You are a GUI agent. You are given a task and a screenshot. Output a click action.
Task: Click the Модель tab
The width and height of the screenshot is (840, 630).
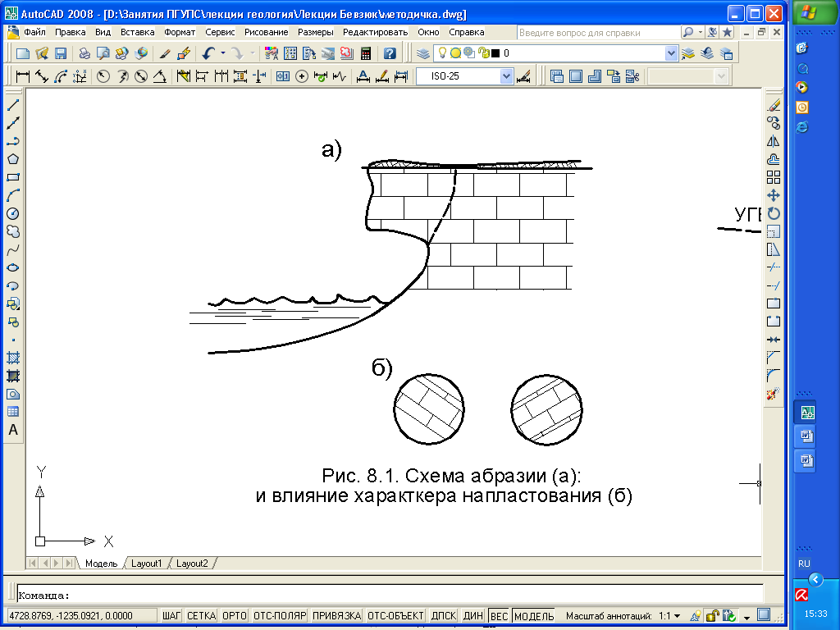pos(101,564)
